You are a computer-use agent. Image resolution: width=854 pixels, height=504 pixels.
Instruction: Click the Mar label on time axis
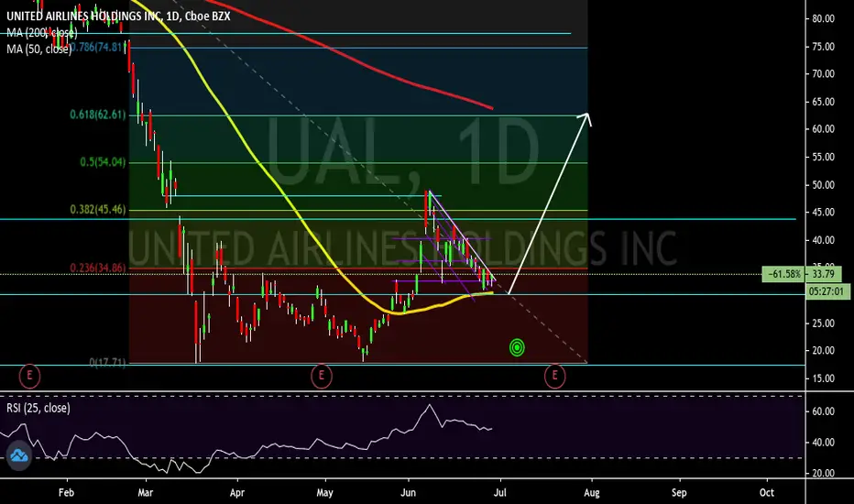click(146, 493)
